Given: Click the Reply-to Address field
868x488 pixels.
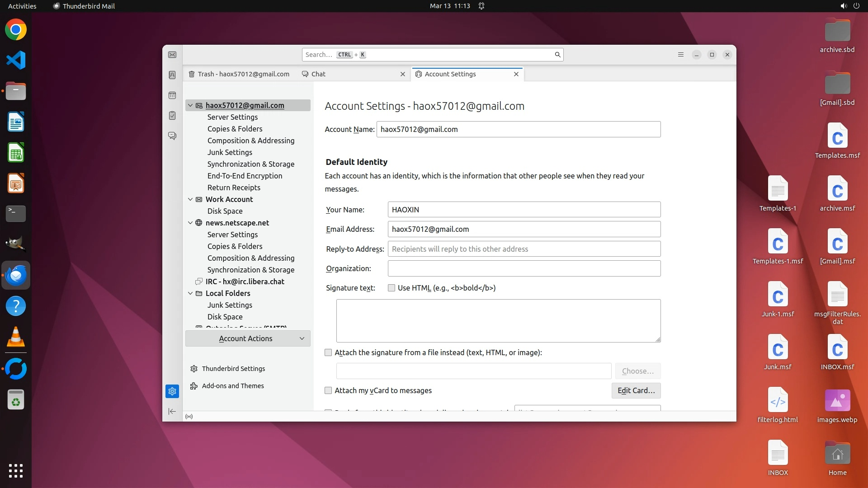Looking at the screenshot, I should pos(524,249).
